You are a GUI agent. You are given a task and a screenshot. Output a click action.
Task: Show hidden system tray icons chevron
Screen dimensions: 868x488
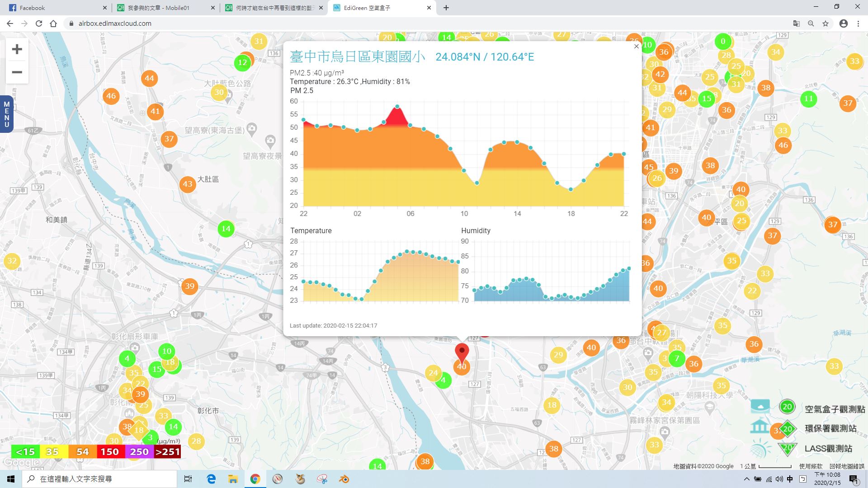tap(746, 479)
